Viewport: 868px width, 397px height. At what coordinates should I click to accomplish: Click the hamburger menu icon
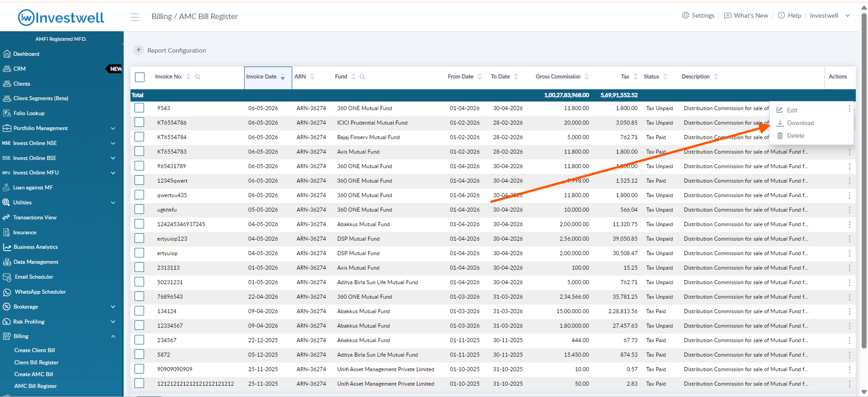[135, 17]
